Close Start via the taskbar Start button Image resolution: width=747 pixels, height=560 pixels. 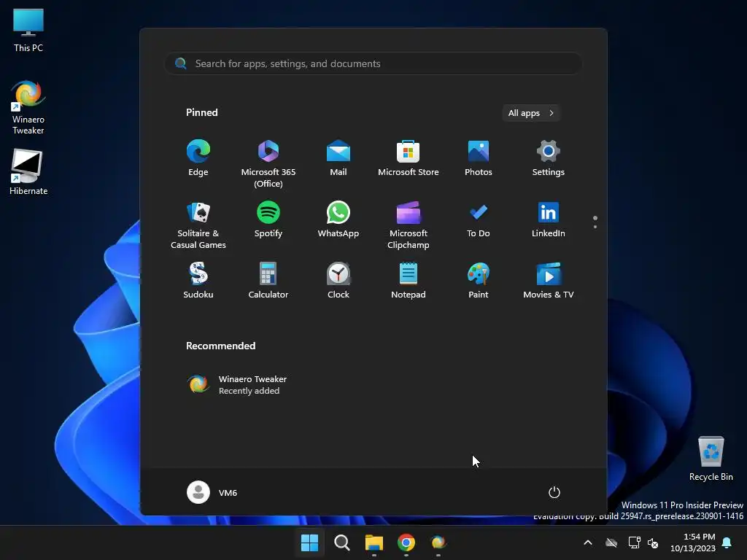tap(309, 542)
